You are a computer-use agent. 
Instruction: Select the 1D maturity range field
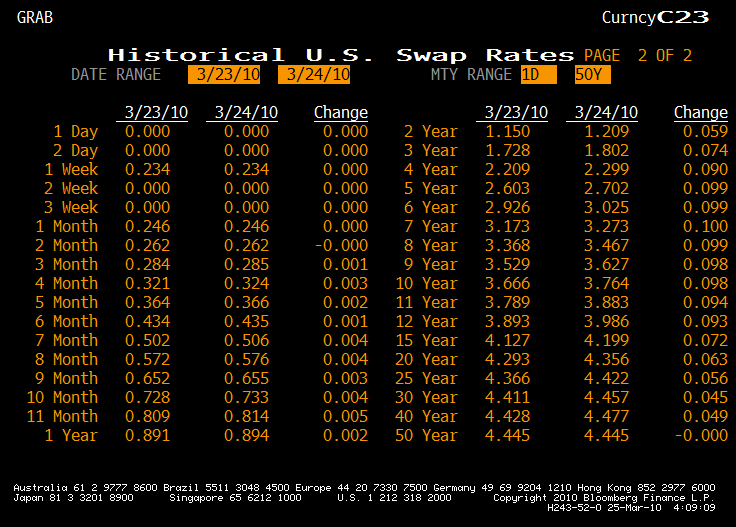(x=539, y=75)
